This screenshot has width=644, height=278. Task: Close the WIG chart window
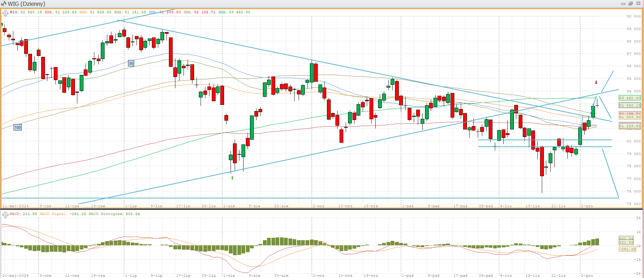[x=638, y=4]
